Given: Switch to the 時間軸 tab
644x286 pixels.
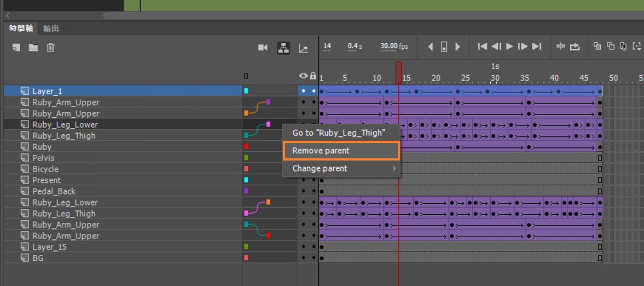Looking at the screenshot, I should coord(21,28).
